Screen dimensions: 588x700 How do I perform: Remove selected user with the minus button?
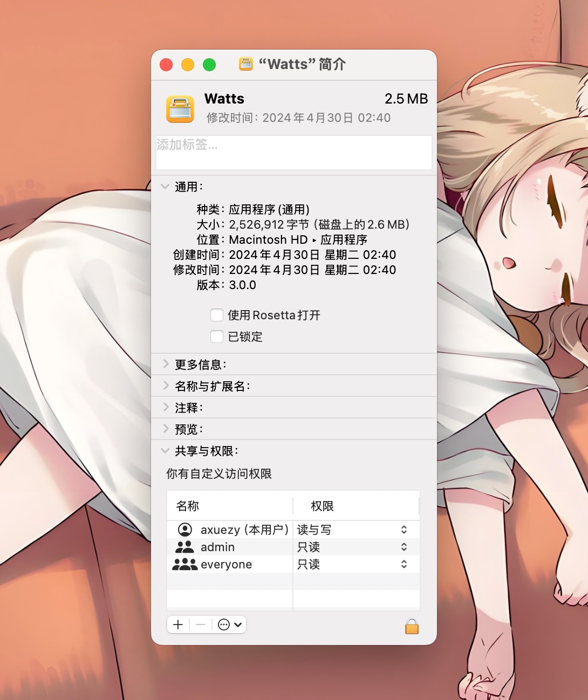pos(200,624)
